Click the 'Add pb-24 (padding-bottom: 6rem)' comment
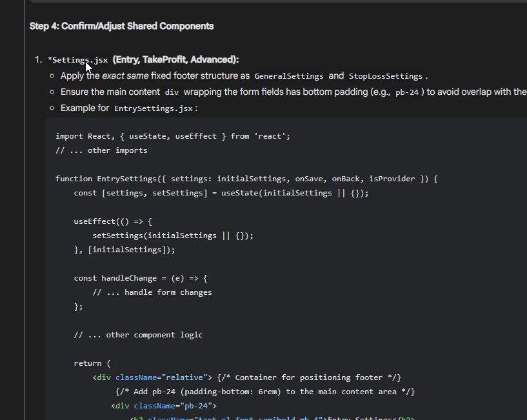 point(265,392)
